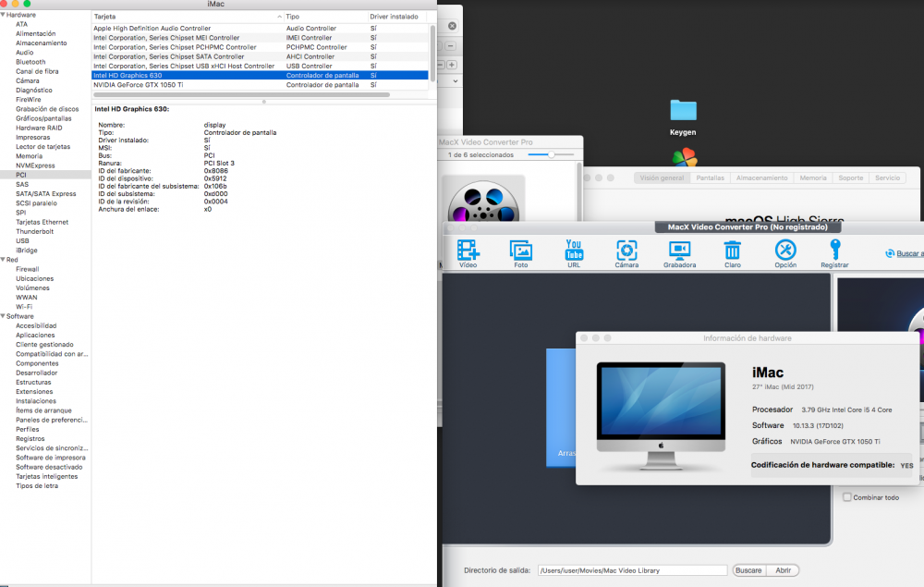Click the Vídeo add icon in MacX toolbar
This screenshot has width=924, height=587.
click(x=468, y=251)
